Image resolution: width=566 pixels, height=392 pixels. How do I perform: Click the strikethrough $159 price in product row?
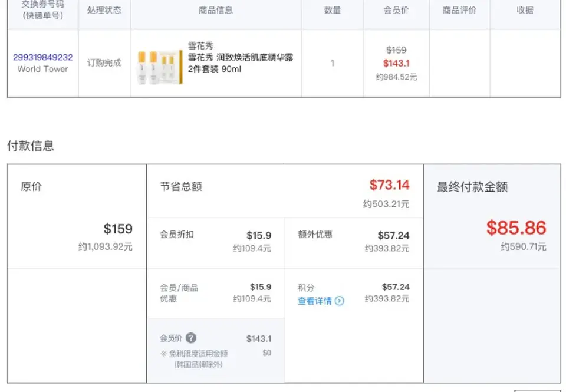396,50
